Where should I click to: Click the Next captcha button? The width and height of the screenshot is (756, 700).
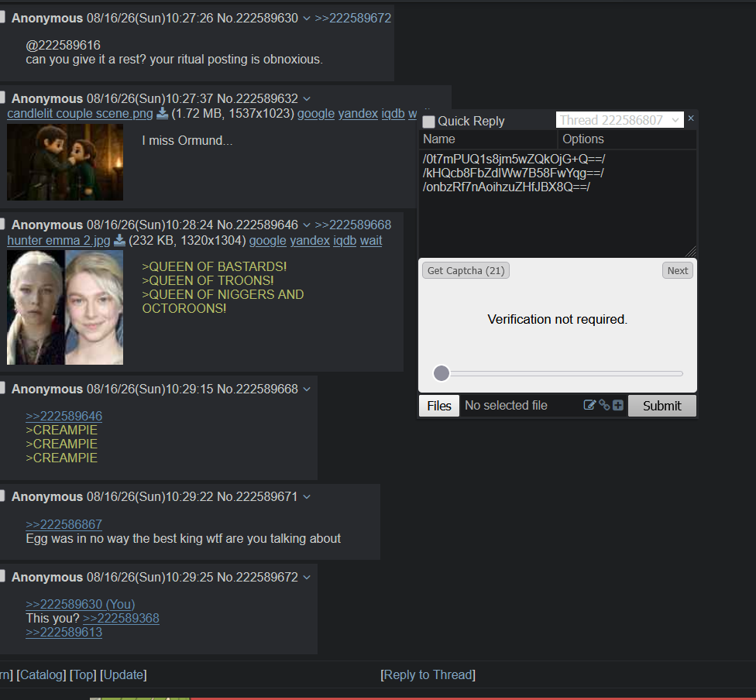pos(678,270)
